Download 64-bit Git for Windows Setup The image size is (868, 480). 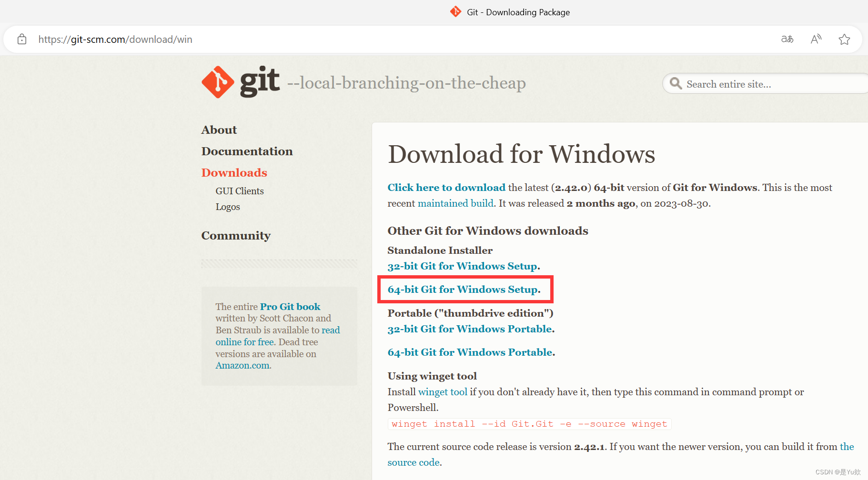pos(463,290)
